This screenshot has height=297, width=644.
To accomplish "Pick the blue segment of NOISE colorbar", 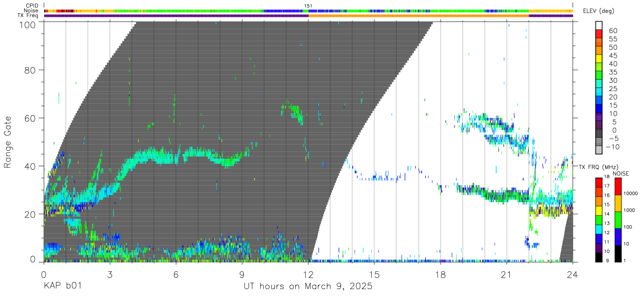I will (x=618, y=236).
